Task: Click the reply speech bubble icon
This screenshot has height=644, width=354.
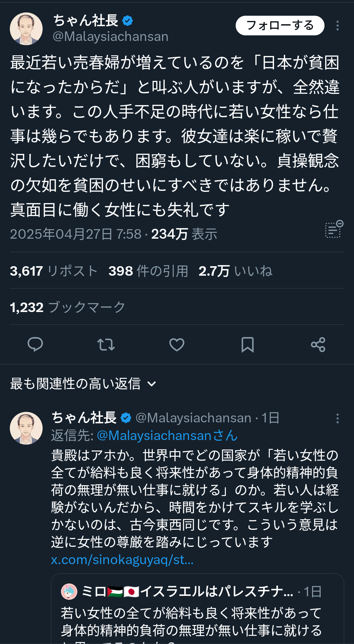Action: click(35, 344)
